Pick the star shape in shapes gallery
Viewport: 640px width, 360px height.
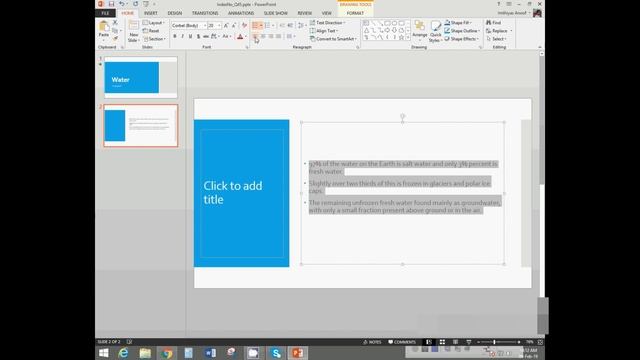click(x=401, y=38)
